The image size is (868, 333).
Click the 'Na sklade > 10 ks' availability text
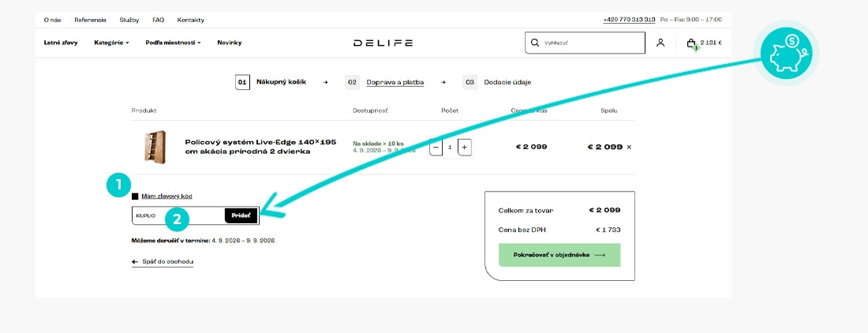[378, 144]
